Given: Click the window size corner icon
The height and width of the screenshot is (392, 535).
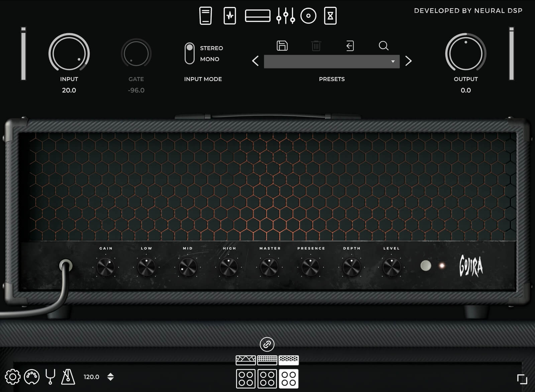Looking at the screenshot, I should (x=522, y=379).
